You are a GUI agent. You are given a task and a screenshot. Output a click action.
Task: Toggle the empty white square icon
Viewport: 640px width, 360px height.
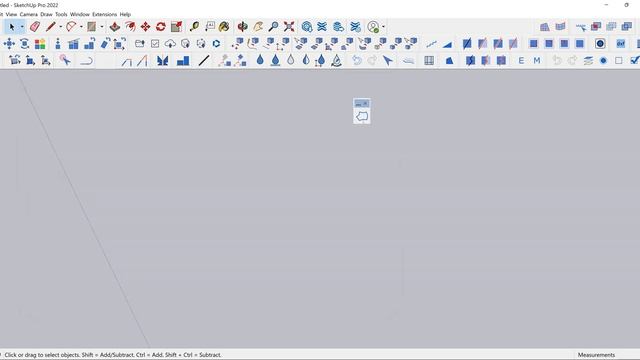[x=619, y=61]
